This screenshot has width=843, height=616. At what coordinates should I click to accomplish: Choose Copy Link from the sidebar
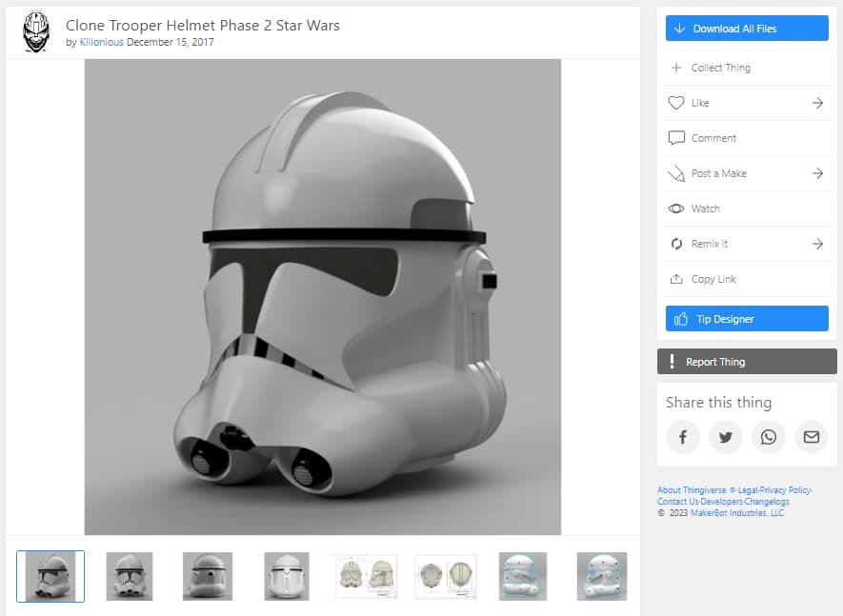(x=713, y=279)
